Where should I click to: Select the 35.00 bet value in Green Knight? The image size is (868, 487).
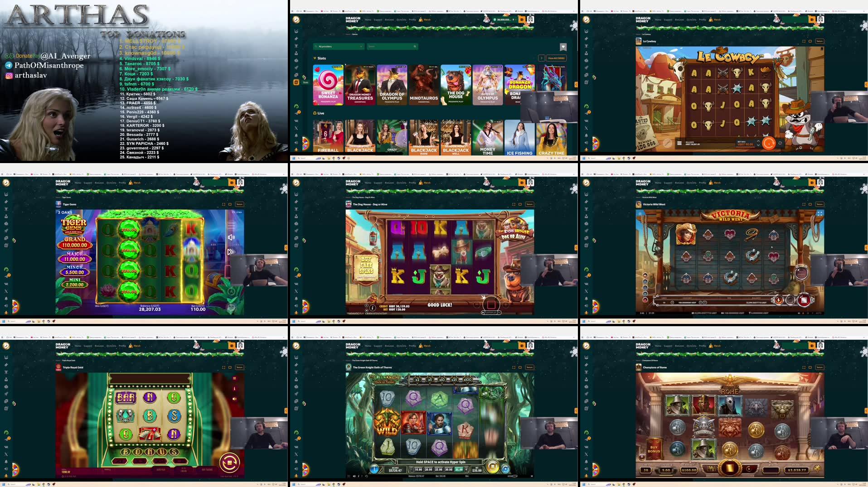tap(459, 469)
